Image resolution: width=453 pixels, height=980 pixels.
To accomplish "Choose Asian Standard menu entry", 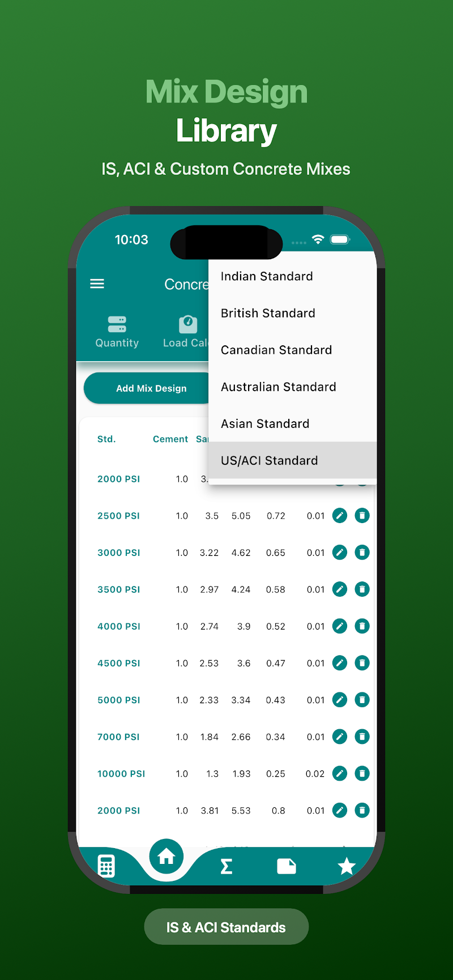I will pyautogui.click(x=265, y=423).
